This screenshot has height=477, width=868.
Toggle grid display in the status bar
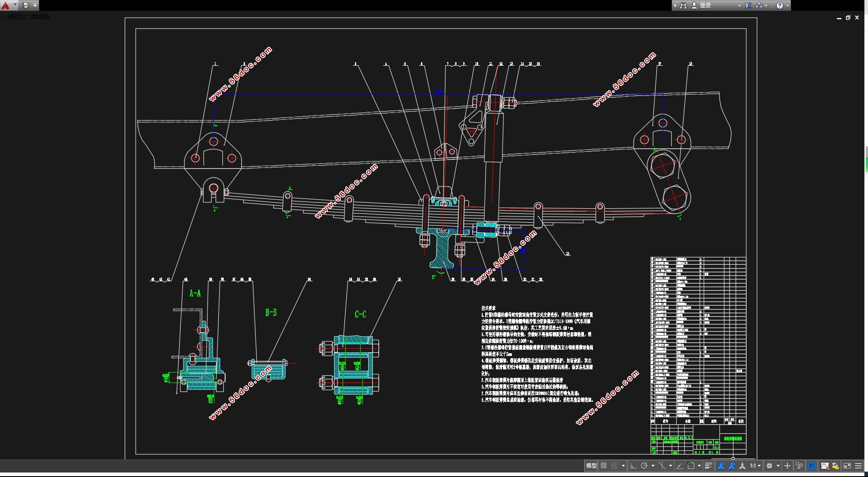point(604,466)
